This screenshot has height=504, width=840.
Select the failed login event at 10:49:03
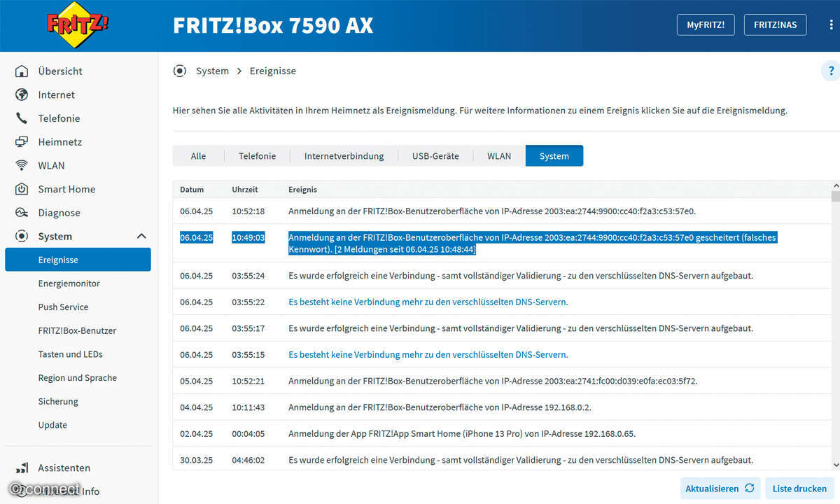501,243
